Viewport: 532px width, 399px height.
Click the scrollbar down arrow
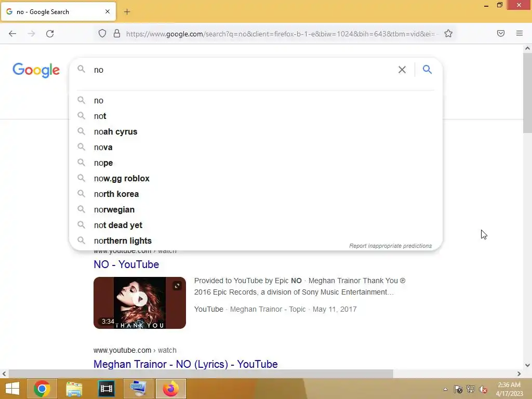point(527,365)
